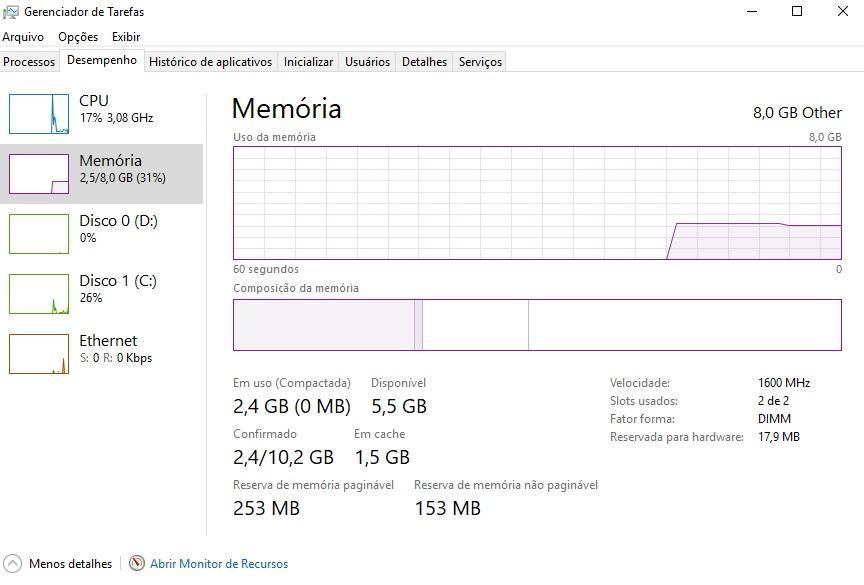Select the Memória mini graph in sidebar

pyautogui.click(x=39, y=174)
